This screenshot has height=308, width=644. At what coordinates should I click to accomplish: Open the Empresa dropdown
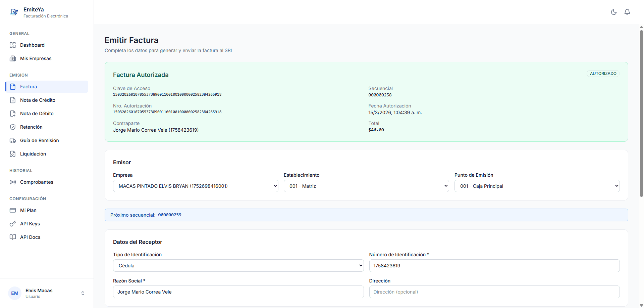point(196,186)
